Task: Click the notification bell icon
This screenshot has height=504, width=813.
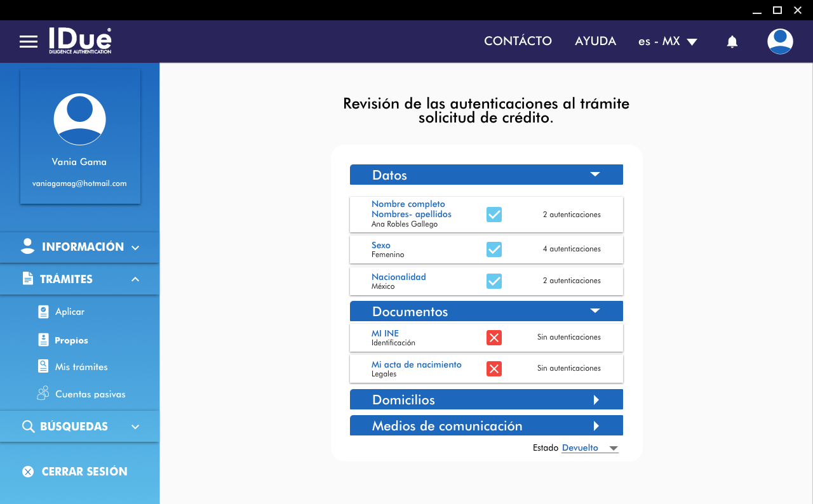Action: (x=732, y=42)
